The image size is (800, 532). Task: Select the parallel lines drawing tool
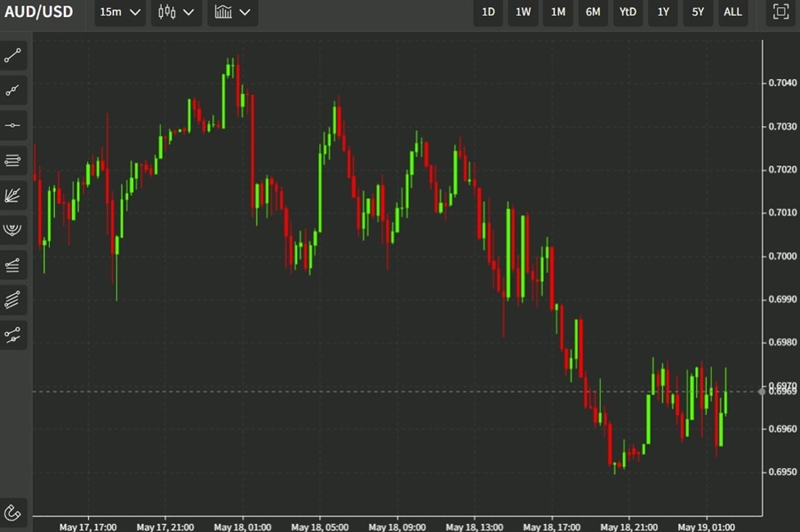(12, 160)
